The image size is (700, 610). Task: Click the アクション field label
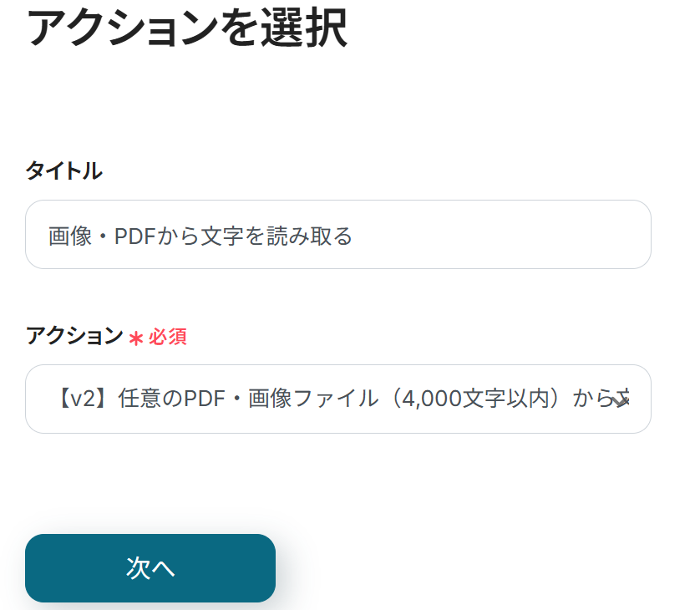(x=74, y=336)
